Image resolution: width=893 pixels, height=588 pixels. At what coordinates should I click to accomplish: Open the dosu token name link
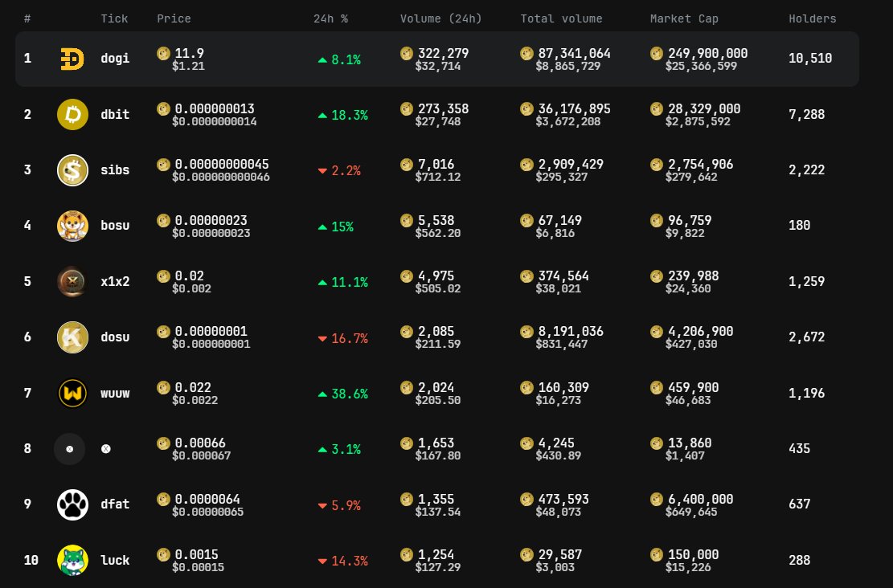point(115,337)
